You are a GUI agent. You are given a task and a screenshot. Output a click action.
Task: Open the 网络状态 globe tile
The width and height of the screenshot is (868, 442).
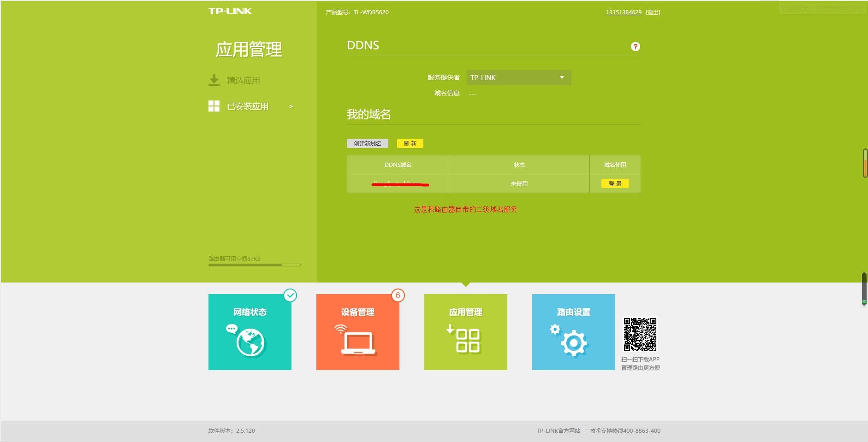pos(250,332)
